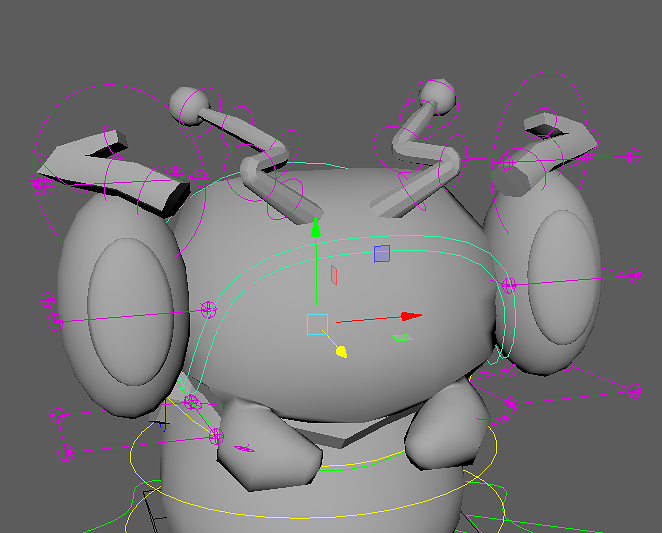Select the red plane handle of manipulator
Screen dimensions: 662x533
pos(334,275)
